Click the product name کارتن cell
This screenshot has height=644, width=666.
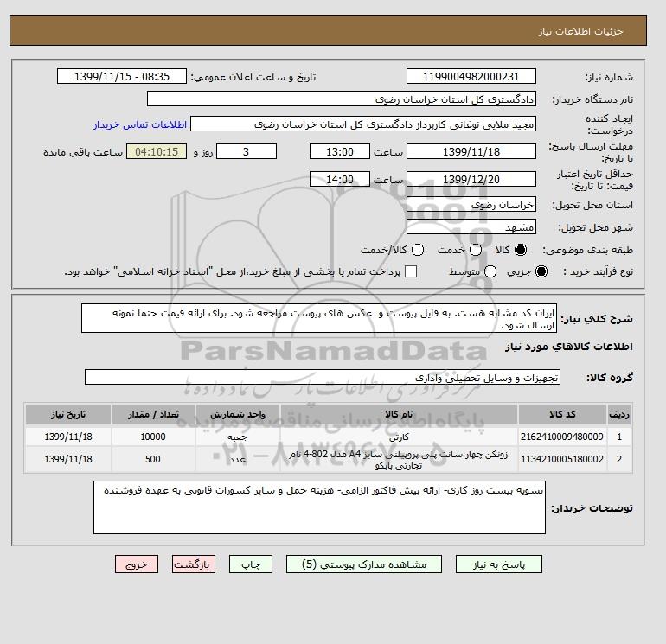pos(399,437)
